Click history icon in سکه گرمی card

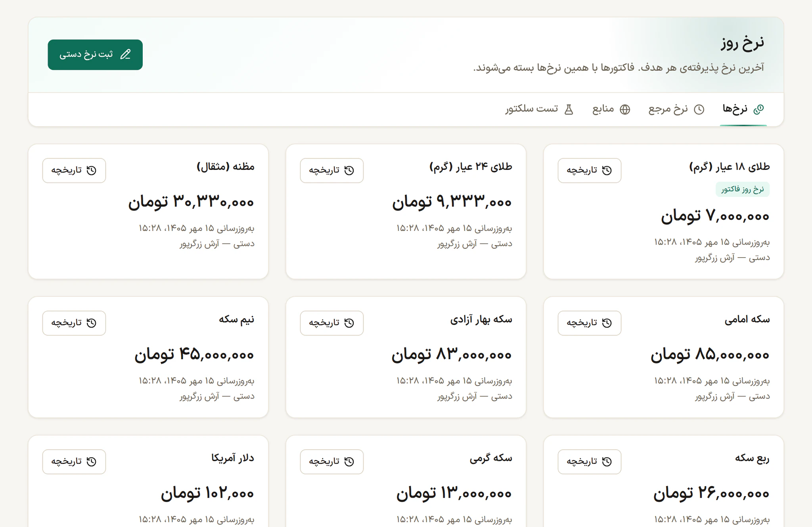pos(349,462)
